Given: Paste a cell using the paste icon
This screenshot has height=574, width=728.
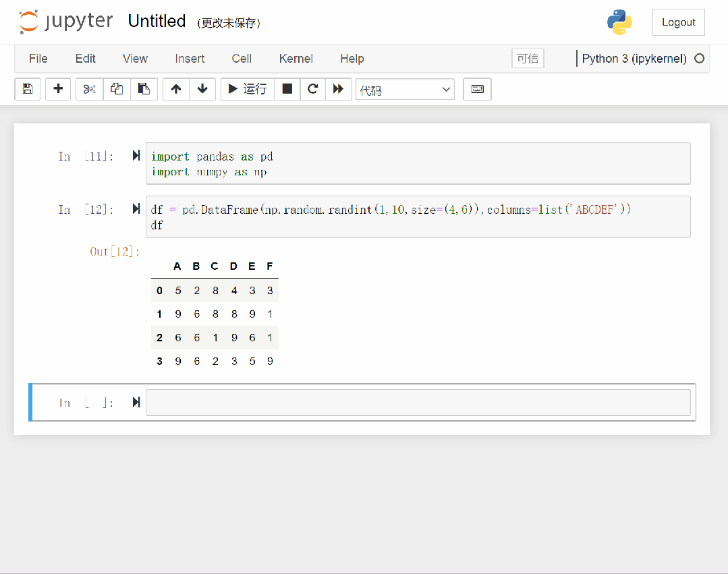Looking at the screenshot, I should (x=144, y=88).
